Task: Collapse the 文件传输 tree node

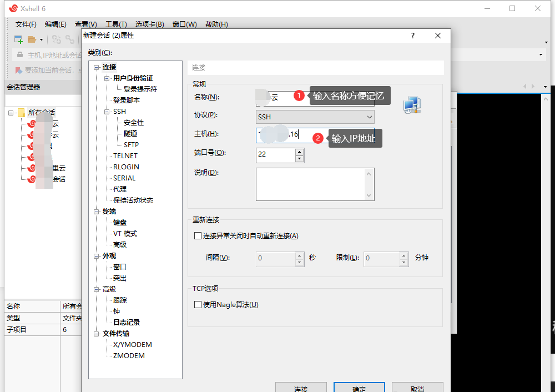Action: click(x=96, y=334)
